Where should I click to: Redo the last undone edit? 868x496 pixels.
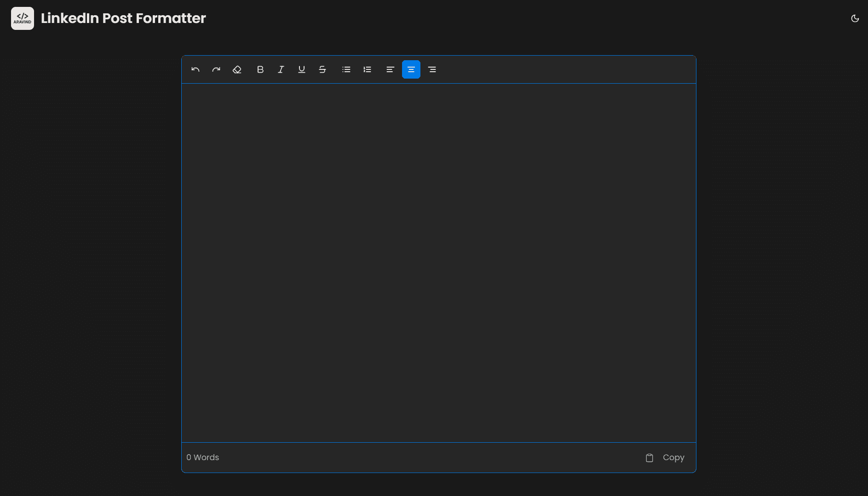pos(216,69)
